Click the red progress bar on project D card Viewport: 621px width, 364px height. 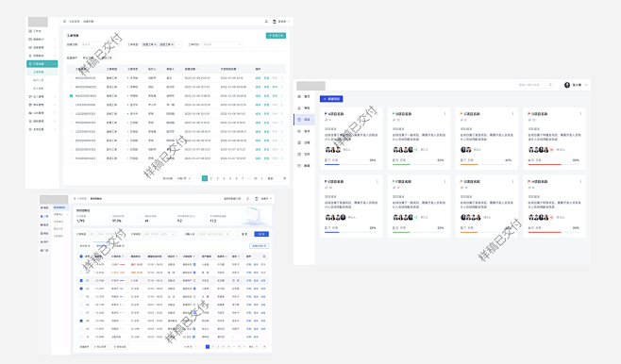tap(545, 164)
